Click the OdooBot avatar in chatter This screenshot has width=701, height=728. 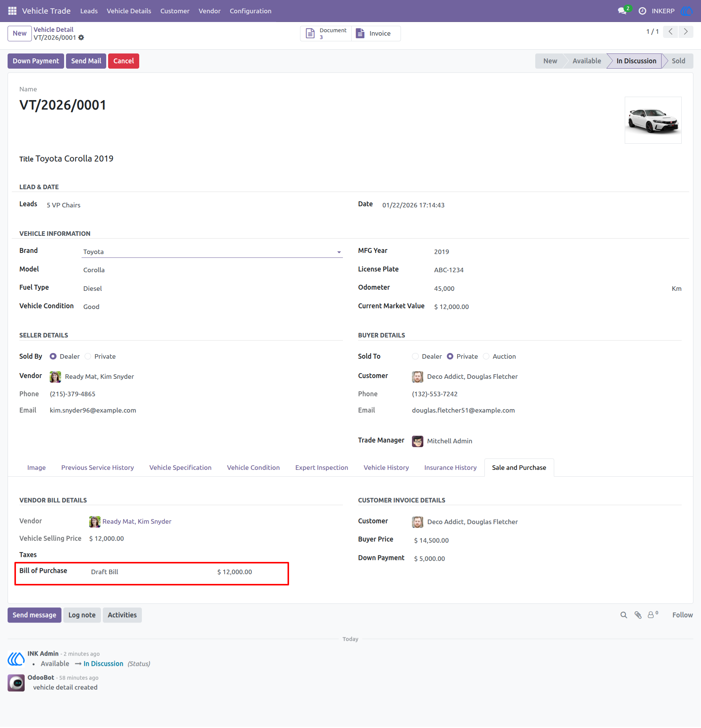[x=16, y=683]
